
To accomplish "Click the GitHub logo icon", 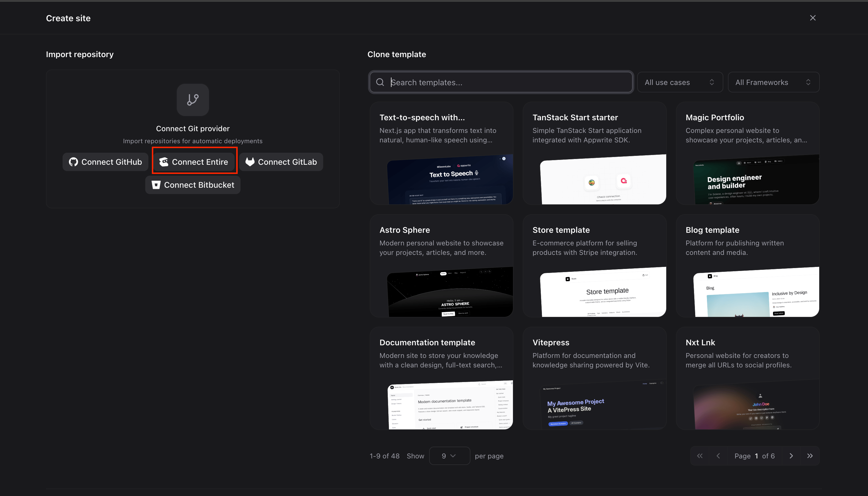I will [73, 162].
